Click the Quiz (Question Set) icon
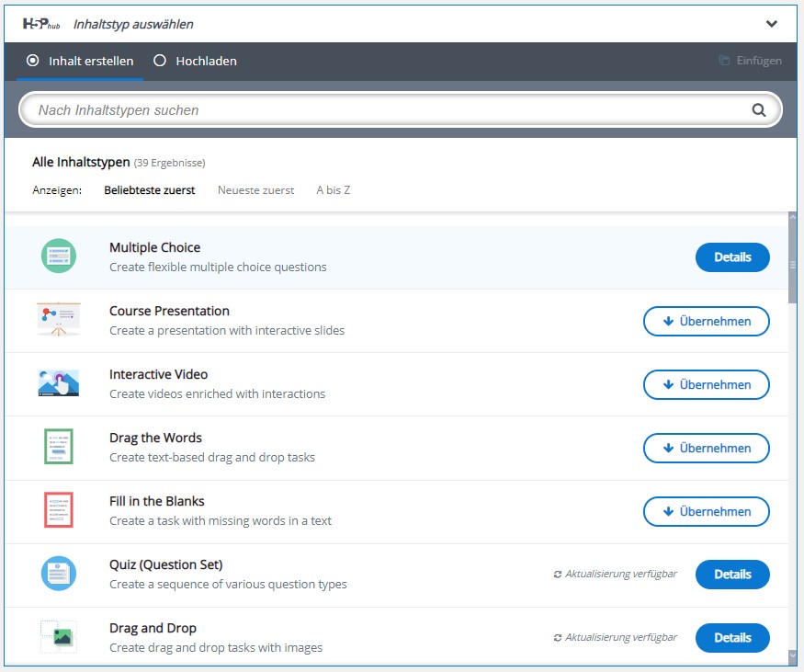 59,573
